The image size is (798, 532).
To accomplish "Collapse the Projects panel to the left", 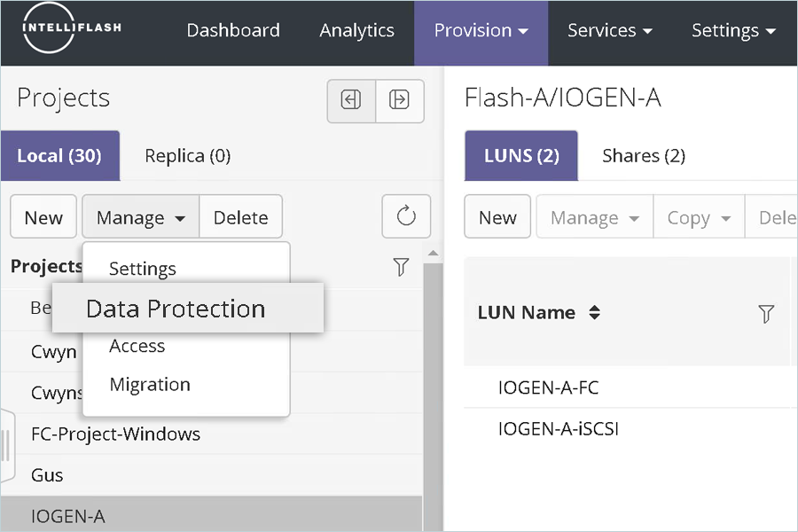I will 351,100.
